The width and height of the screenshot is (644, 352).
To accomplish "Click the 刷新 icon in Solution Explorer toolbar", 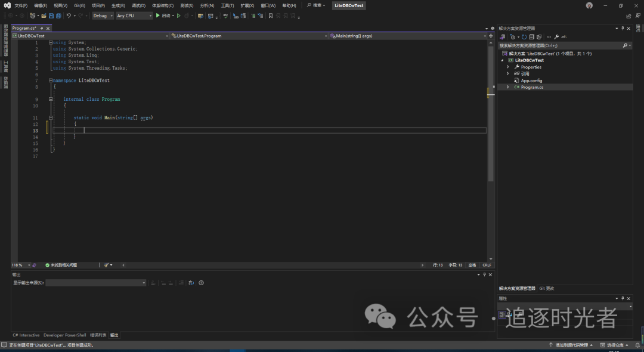I will (524, 37).
